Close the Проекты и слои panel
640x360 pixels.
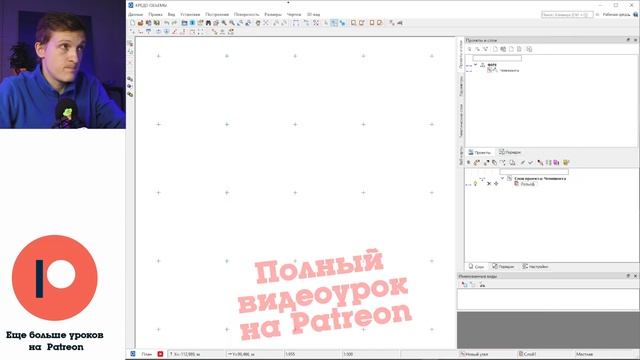click(635, 40)
